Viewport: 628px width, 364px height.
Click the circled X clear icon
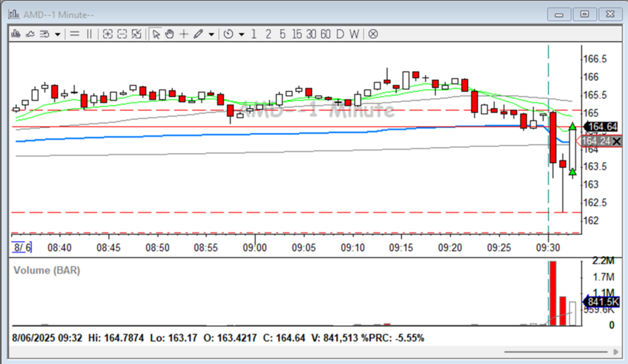tap(372, 34)
